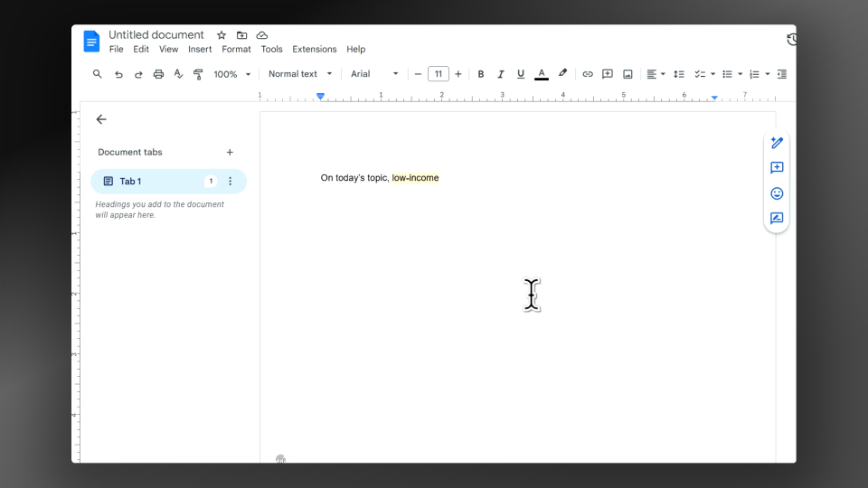Toggle italic formatting
This screenshot has height=488, width=868.
pyautogui.click(x=500, y=74)
